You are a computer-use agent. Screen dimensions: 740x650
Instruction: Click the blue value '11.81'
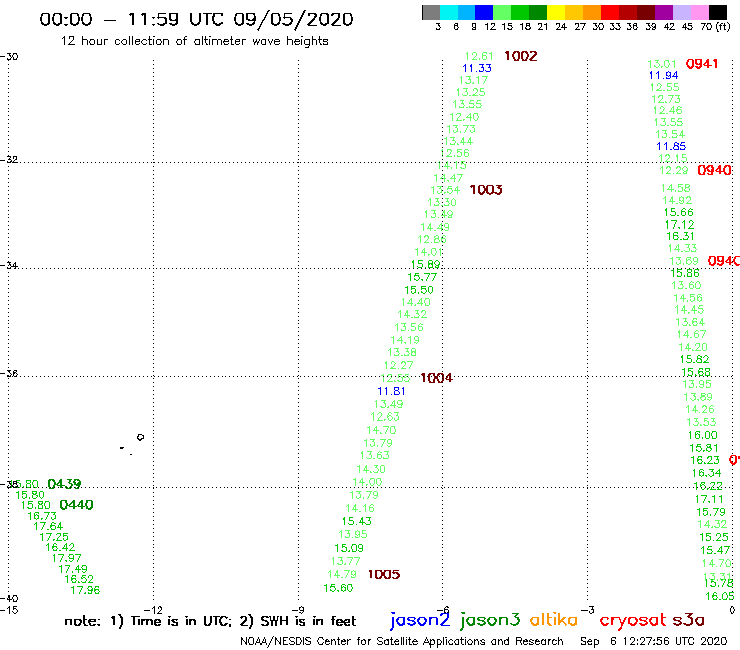click(x=391, y=391)
